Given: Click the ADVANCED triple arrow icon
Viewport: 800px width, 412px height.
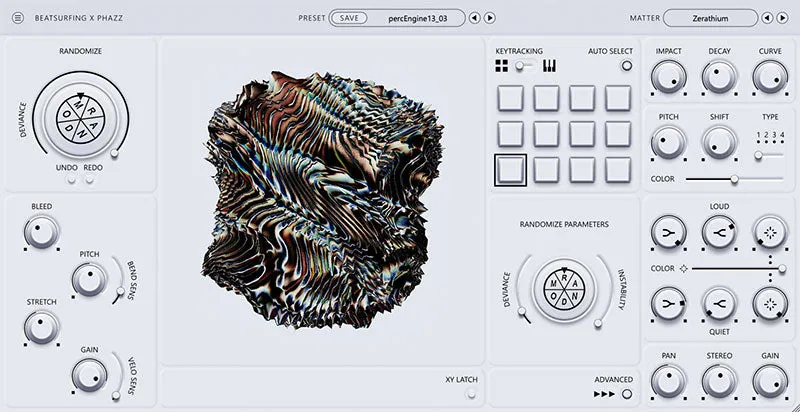Looking at the screenshot, I should (605, 394).
